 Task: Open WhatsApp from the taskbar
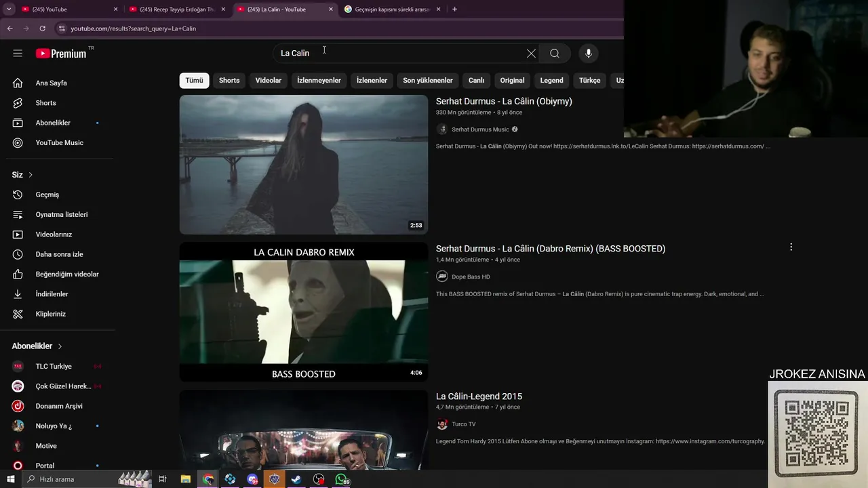pos(341,479)
